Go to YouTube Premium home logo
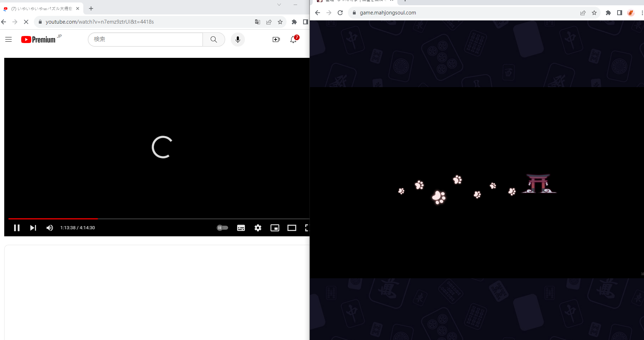Viewport: 644px width, 340px height. pyautogui.click(x=38, y=40)
